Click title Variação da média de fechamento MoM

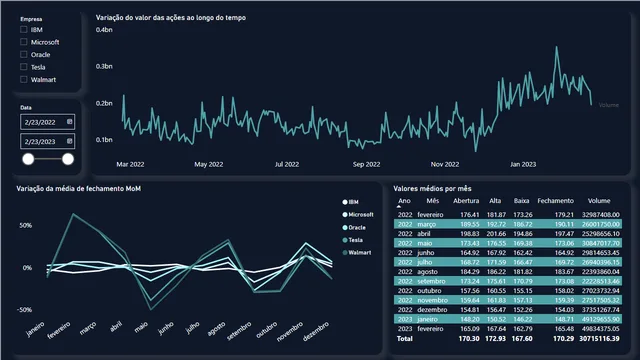click(78, 189)
